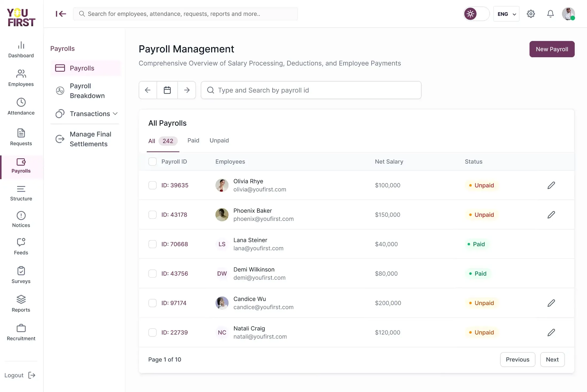The width and height of the screenshot is (587, 392).
Task: Click lana@youfirst.com email
Action: pyautogui.click(x=258, y=248)
